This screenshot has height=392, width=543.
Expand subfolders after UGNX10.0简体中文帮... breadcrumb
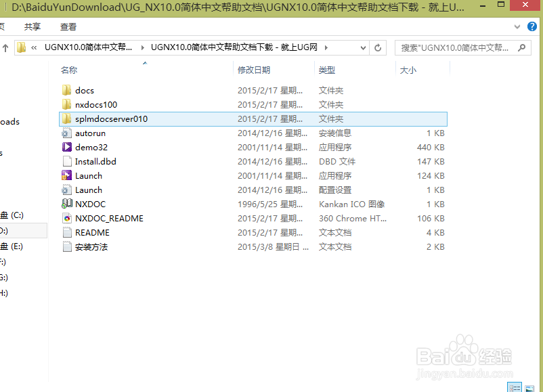point(143,48)
